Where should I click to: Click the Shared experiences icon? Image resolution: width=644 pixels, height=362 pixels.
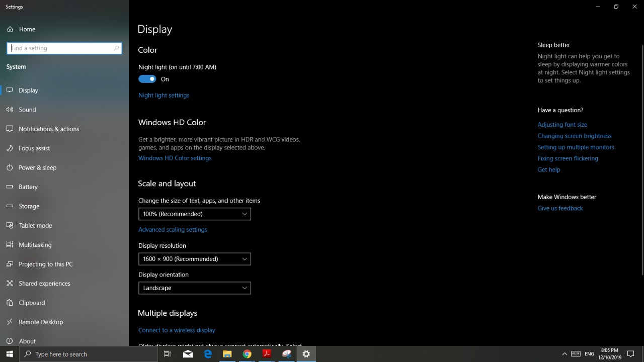[x=10, y=283]
